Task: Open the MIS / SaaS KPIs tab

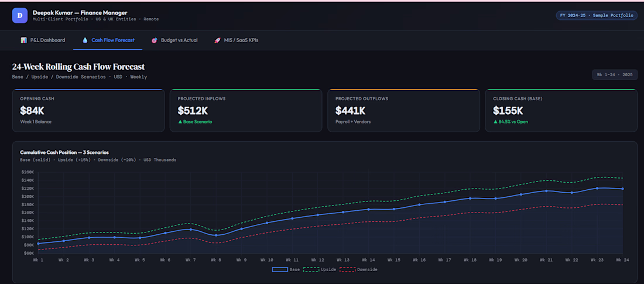Action: tap(236, 40)
